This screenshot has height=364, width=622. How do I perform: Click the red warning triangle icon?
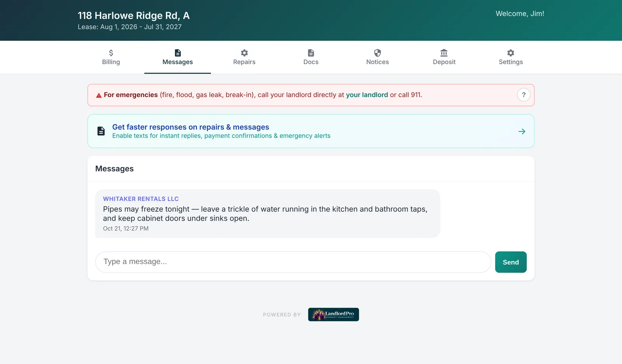pyautogui.click(x=99, y=95)
